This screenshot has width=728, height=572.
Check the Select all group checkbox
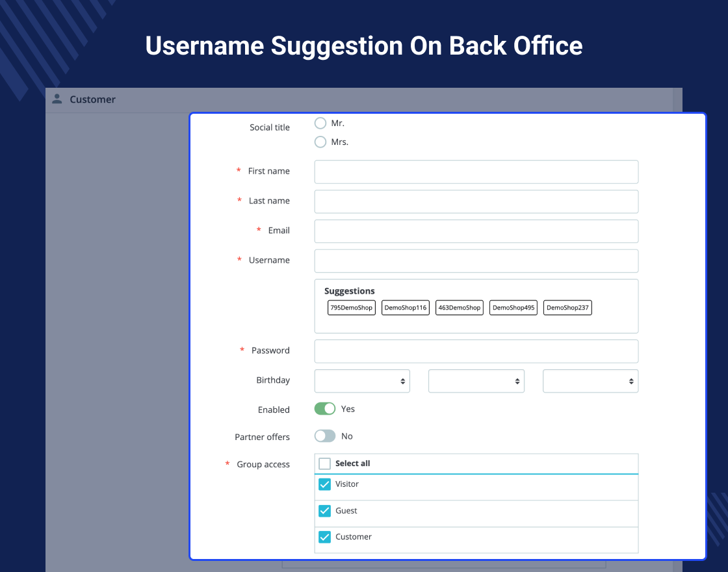click(x=324, y=463)
